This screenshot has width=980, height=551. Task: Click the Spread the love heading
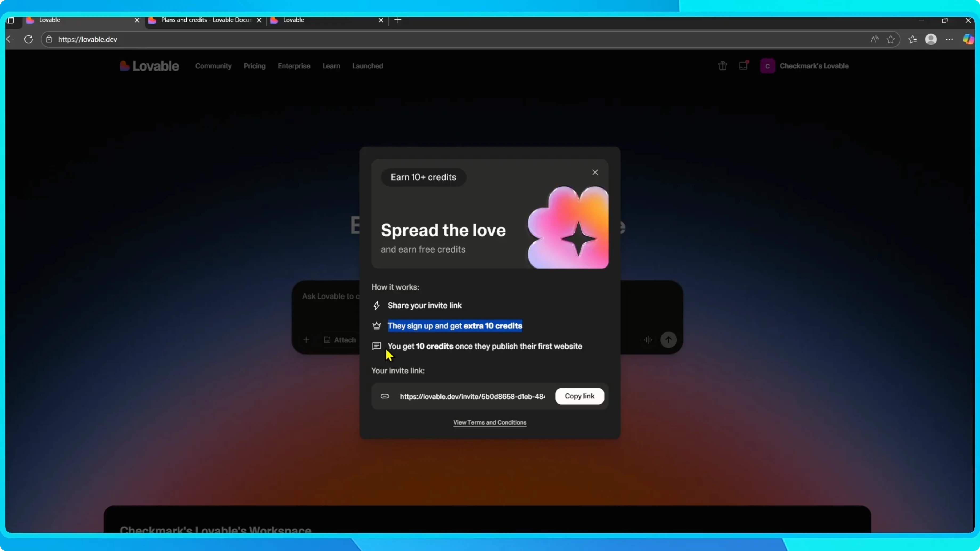click(x=443, y=230)
